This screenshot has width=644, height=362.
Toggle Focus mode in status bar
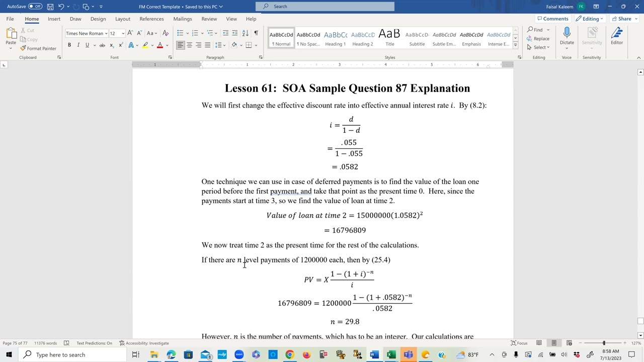tap(519, 343)
